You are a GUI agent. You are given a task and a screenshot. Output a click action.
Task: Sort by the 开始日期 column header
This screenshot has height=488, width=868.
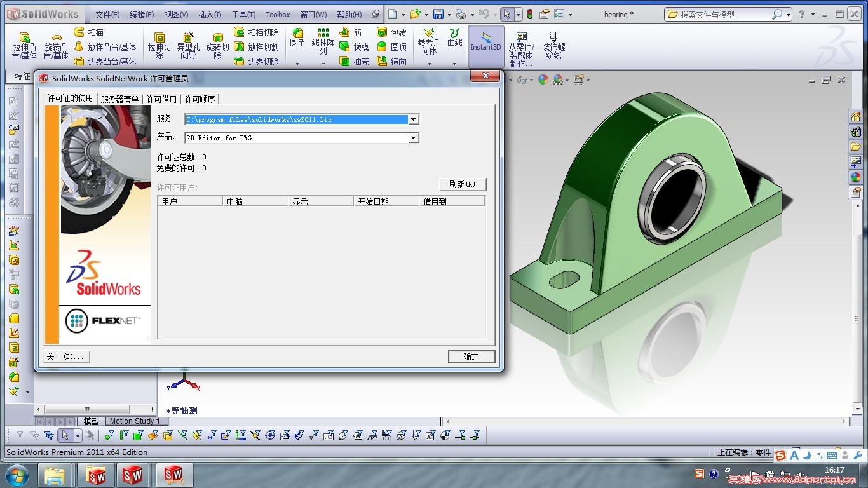[x=386, y=201]
